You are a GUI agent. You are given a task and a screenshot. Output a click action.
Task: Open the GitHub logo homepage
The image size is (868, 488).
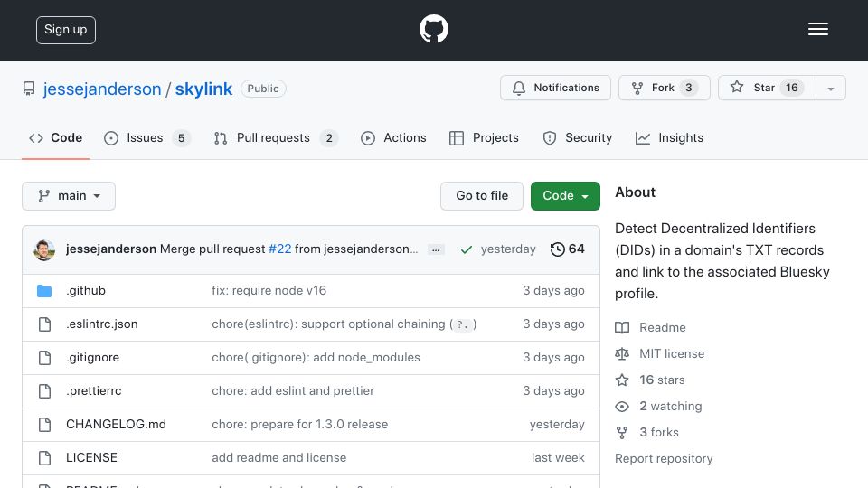[x=433, y=29]
